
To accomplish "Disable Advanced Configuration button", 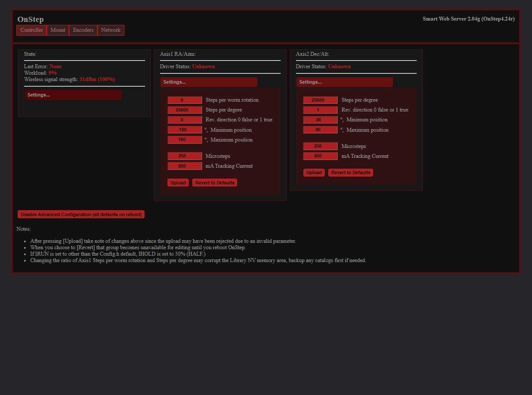I will pyautogui.click(x=81, y=214).
